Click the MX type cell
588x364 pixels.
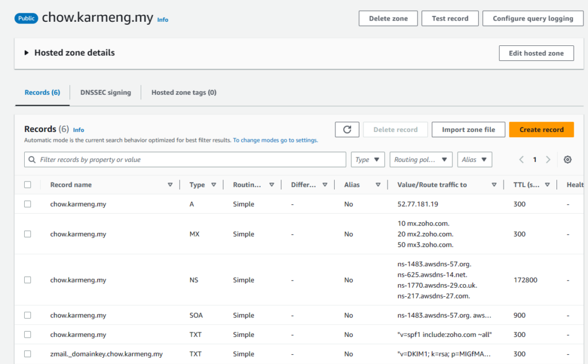coord(194,234)
